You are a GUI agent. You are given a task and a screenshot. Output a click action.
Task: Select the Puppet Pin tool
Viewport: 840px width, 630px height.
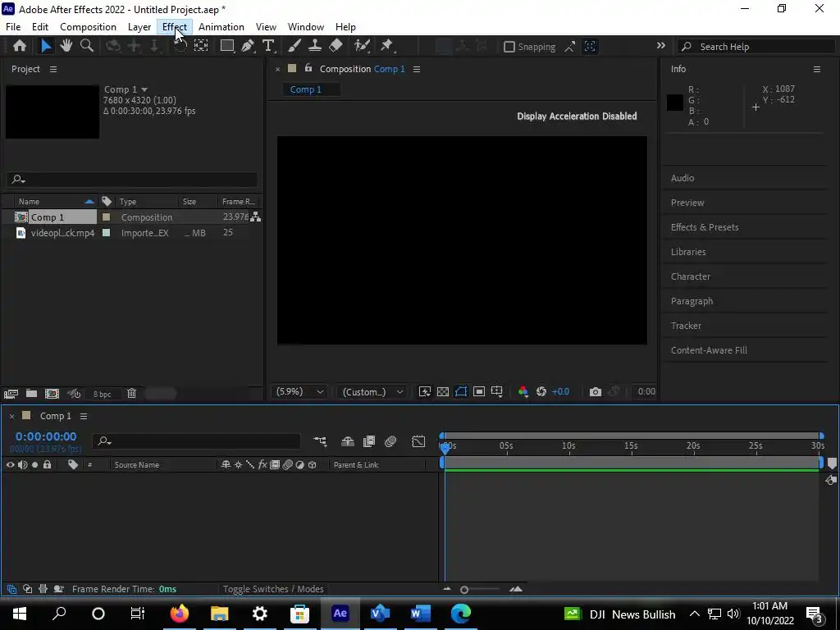[x=387, y=46]
